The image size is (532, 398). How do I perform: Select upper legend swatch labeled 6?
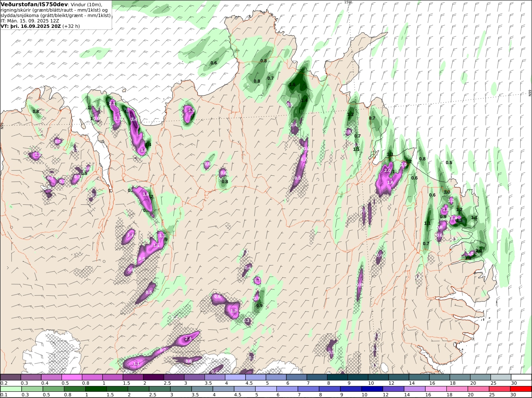[297, 377]
